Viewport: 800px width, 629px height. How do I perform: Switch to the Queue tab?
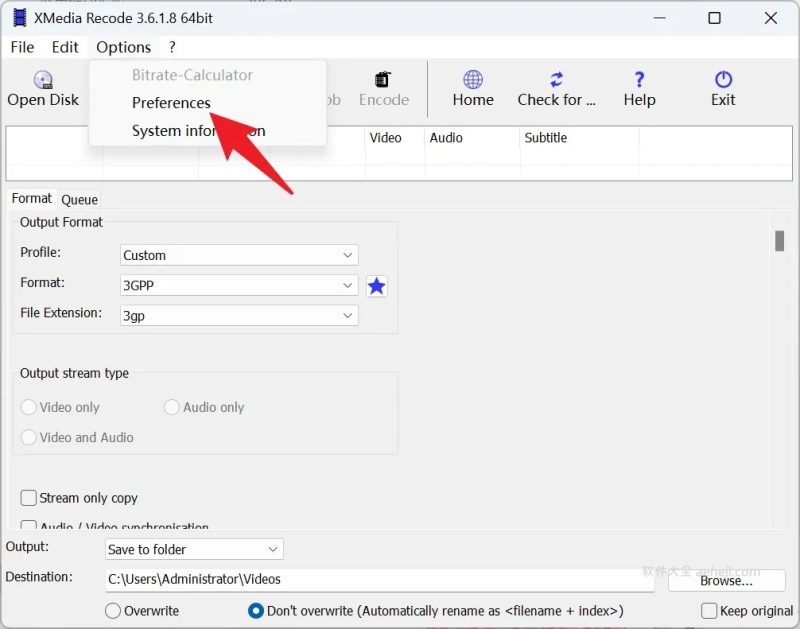79,199
